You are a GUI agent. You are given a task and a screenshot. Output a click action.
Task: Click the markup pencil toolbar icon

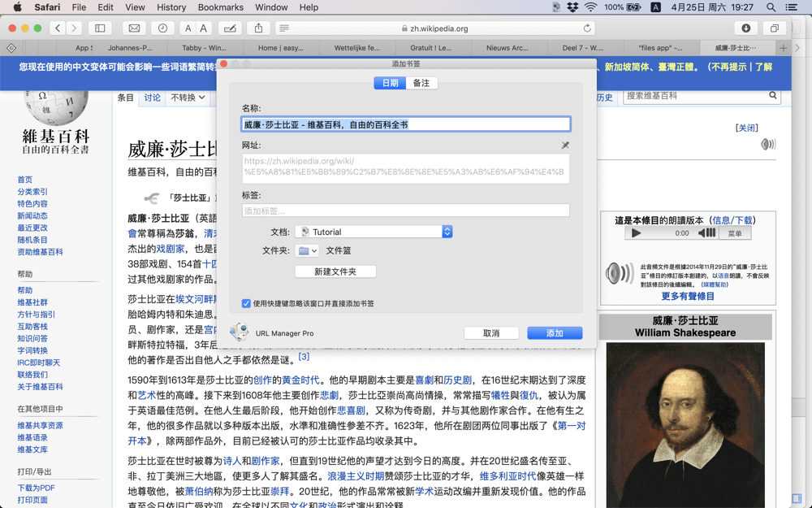230,28
